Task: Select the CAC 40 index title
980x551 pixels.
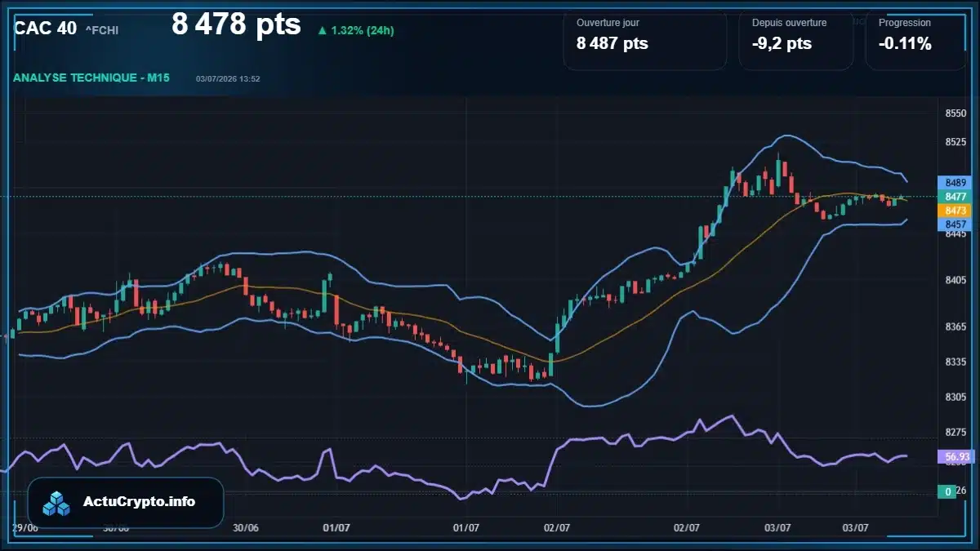Action: [46, 29]
